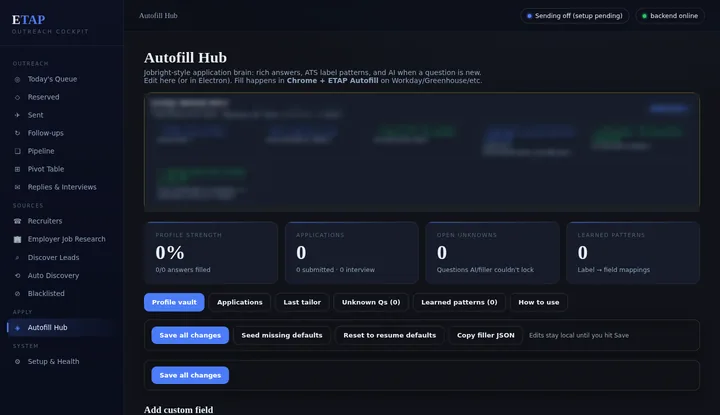Click the "Edits stay local until you hit Save" note
This screenshot has width=720, height=415.
[579, 335]
